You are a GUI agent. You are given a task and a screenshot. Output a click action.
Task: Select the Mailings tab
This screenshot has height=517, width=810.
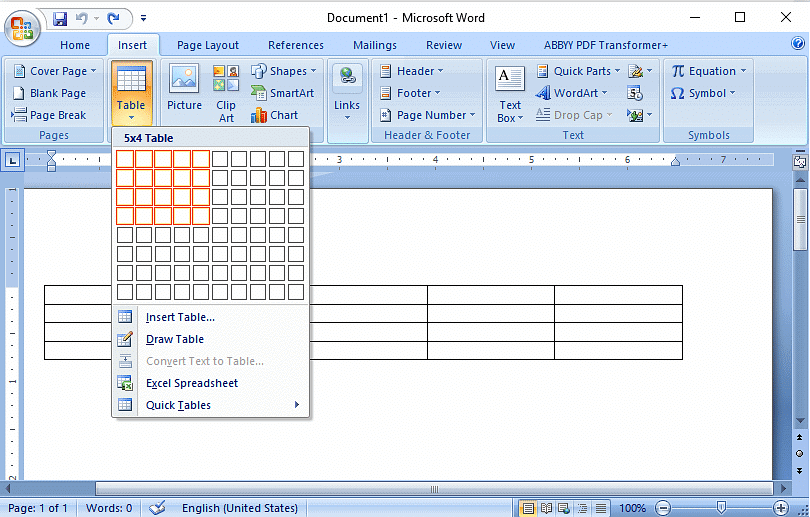pos(375,45)
